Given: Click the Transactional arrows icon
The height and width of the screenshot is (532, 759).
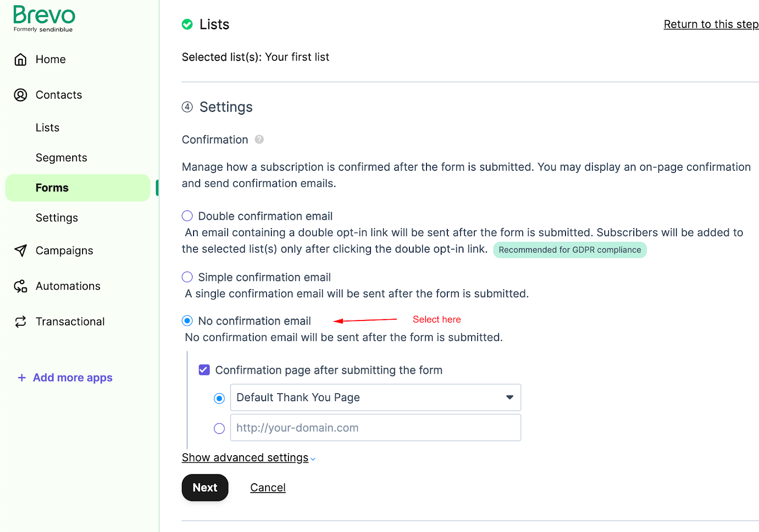Looking at the screenshot, I should click(20, 321).
